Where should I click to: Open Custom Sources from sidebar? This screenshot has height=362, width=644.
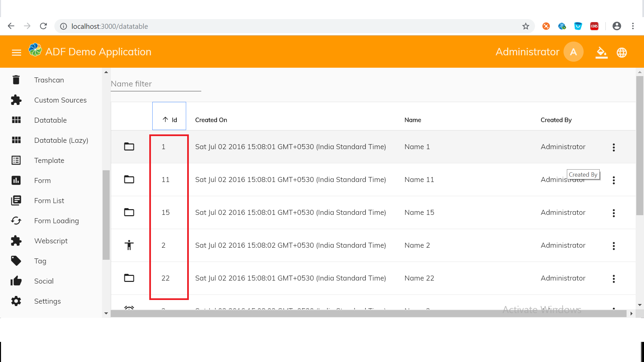coord(61,100)
